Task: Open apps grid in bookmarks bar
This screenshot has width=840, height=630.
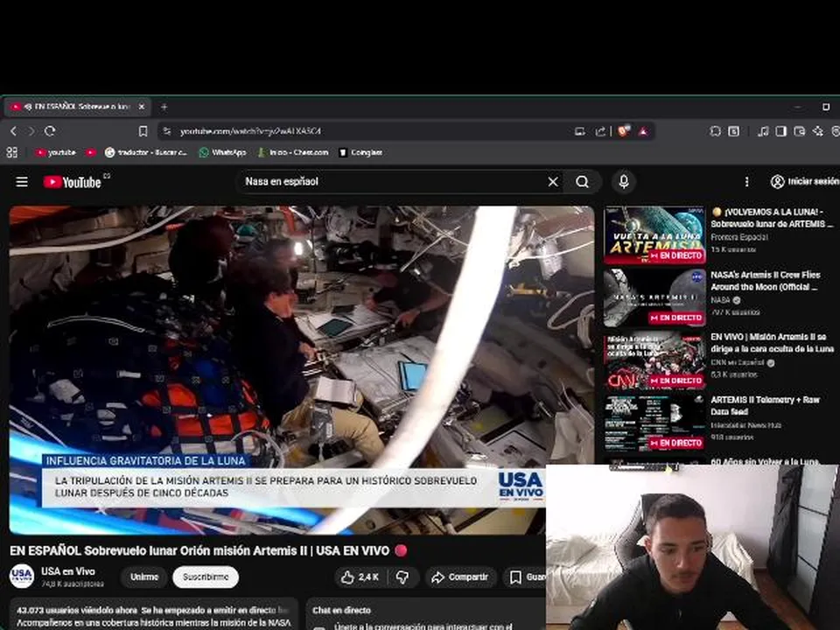Action: pyautogui.click(x=11, y=152)
